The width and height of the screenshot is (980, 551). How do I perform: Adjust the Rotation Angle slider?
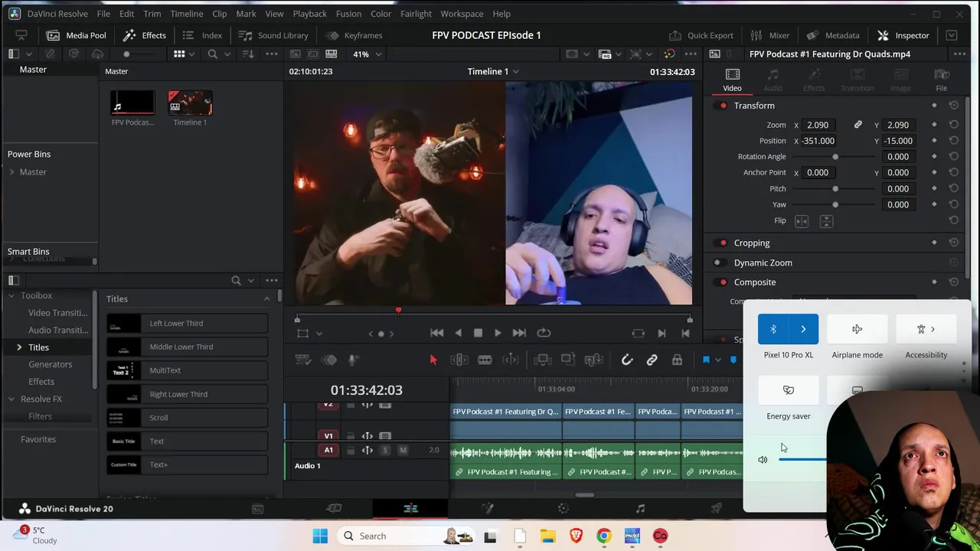tap(835, 157)
